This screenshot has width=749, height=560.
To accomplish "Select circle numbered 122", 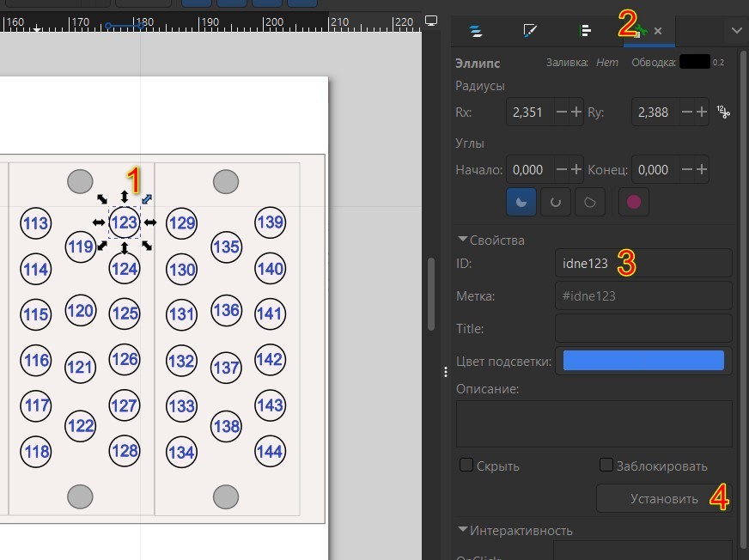I will coord(80,425).
